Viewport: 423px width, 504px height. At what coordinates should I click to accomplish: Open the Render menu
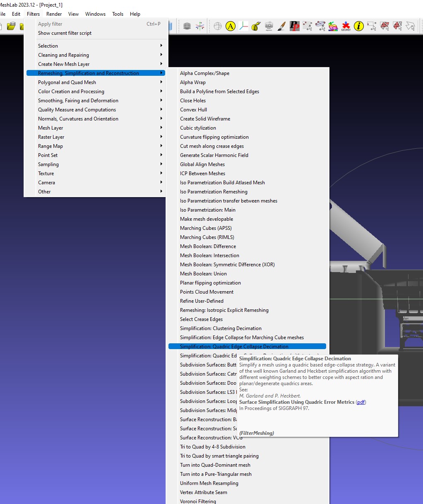point(54,14)
